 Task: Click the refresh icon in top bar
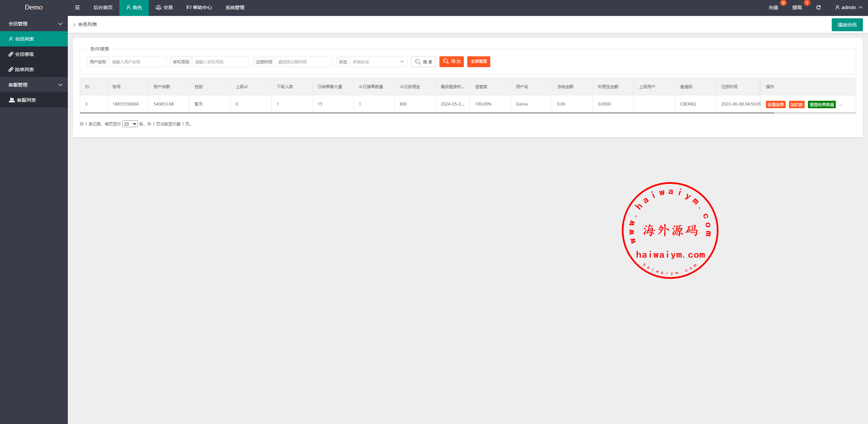(818, 7)
